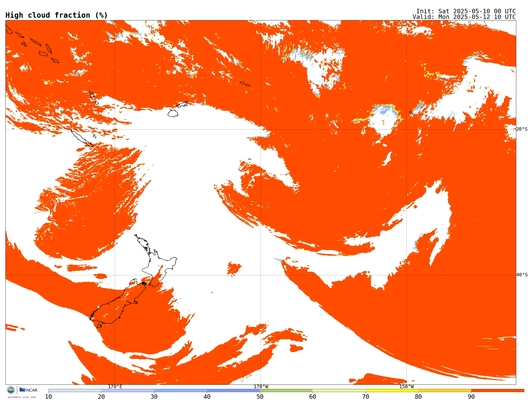Click the colorbar label 50
Viewport: 532px width, 400px height.
tap(260, 397)
